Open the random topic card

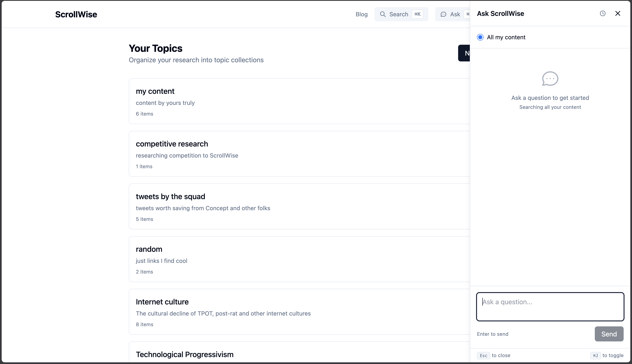pos(149,249)
